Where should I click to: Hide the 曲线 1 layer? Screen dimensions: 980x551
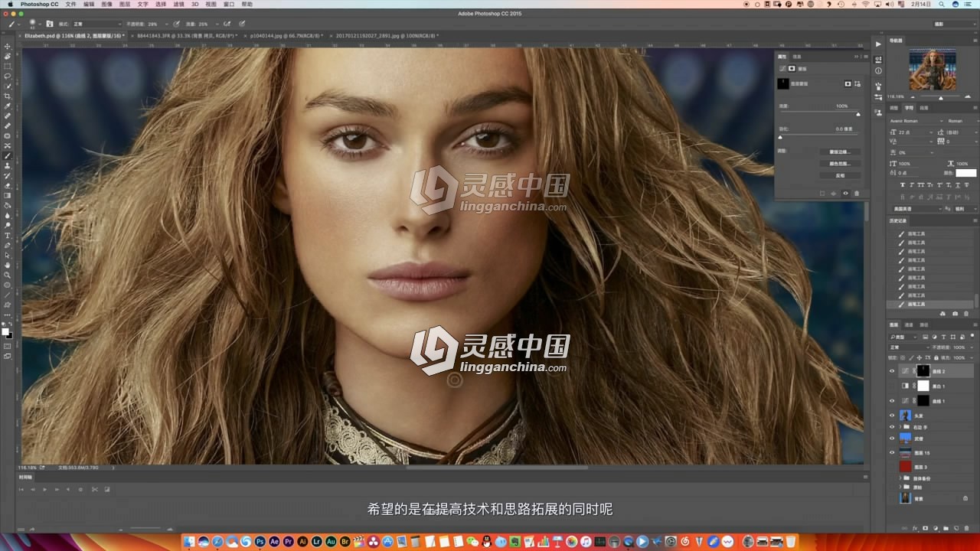(892, 400)
